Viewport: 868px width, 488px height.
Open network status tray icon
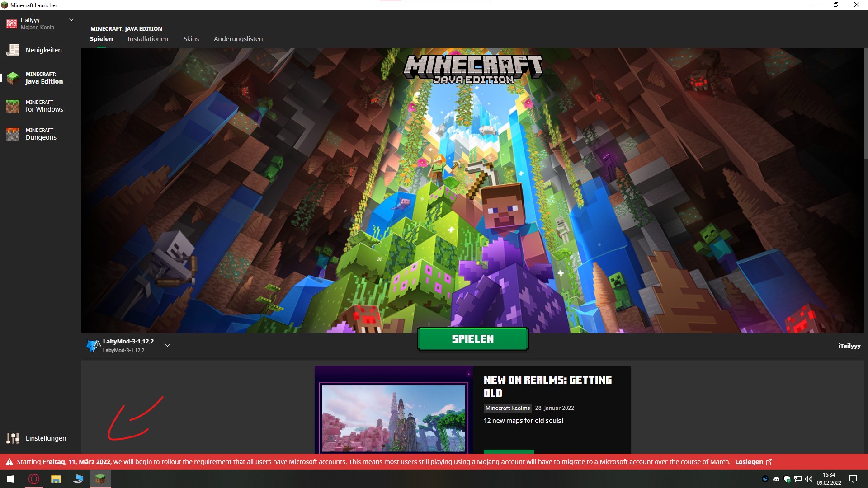798,479
